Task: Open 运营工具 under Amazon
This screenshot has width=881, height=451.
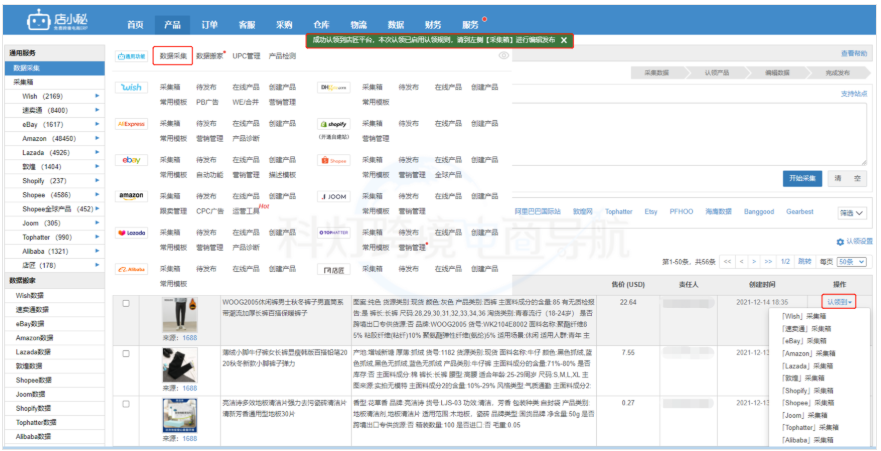Action: [246, 211]
